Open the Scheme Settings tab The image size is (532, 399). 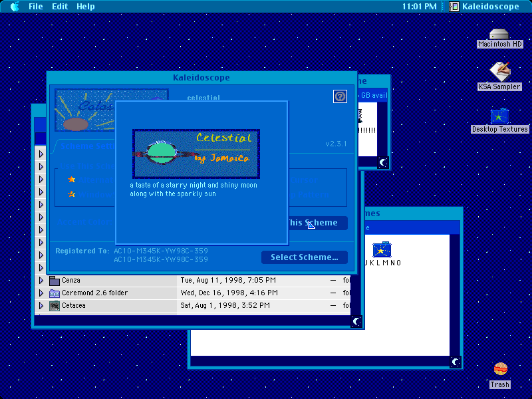coord(87,146)
